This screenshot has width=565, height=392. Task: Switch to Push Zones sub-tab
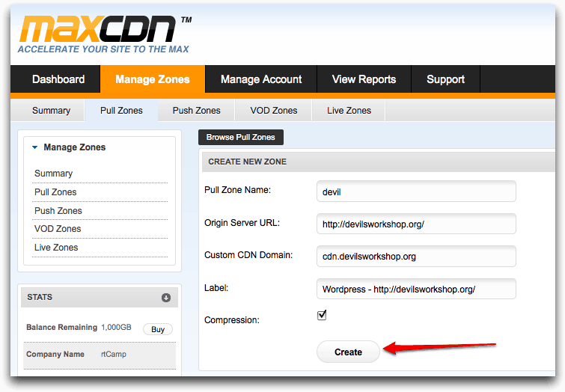[196, 111]
